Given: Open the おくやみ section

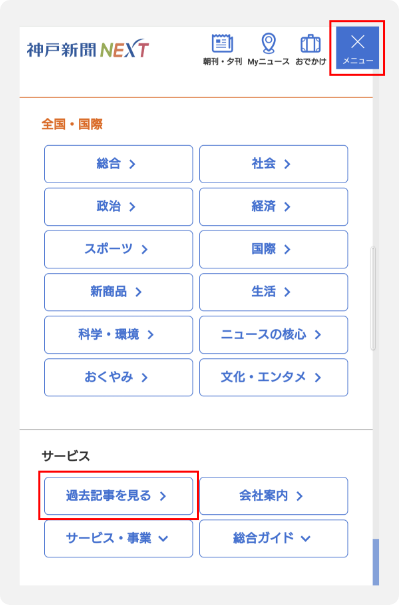Looking at the screenshot, I should [118, 377].
